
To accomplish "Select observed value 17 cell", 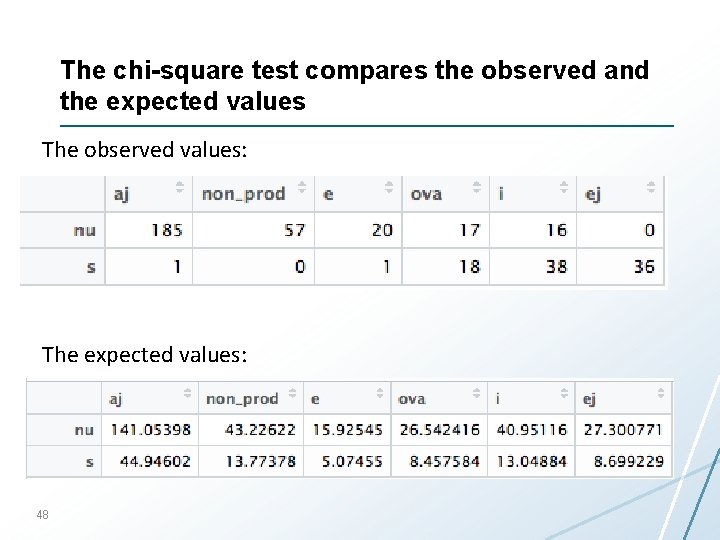I will click(446, 230).
